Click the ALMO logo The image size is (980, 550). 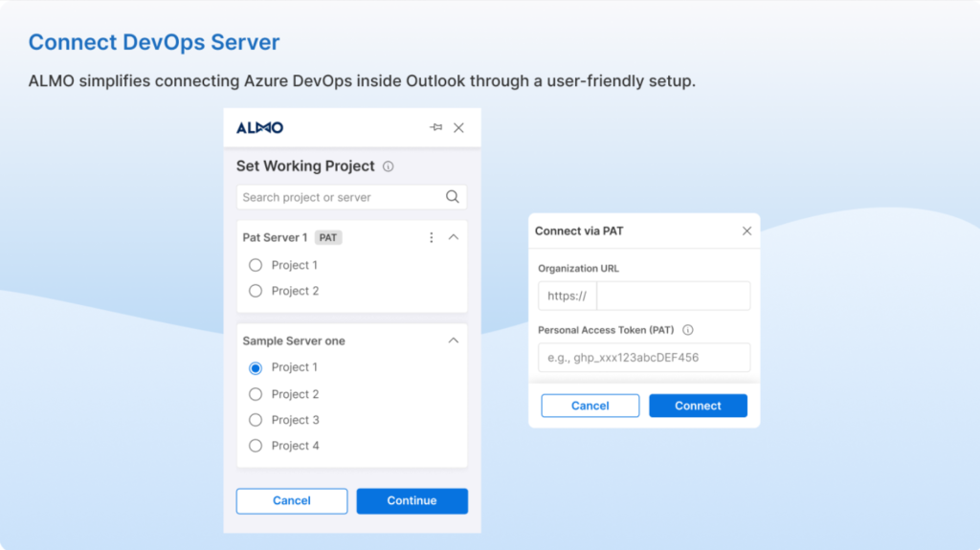tap(260, 127)
